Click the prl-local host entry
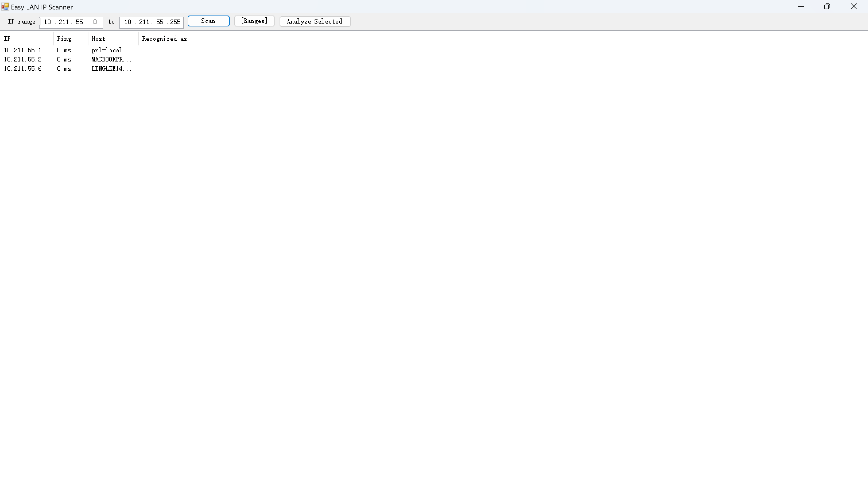This screenshot has width=868, height=485. [x=111, y=50]
